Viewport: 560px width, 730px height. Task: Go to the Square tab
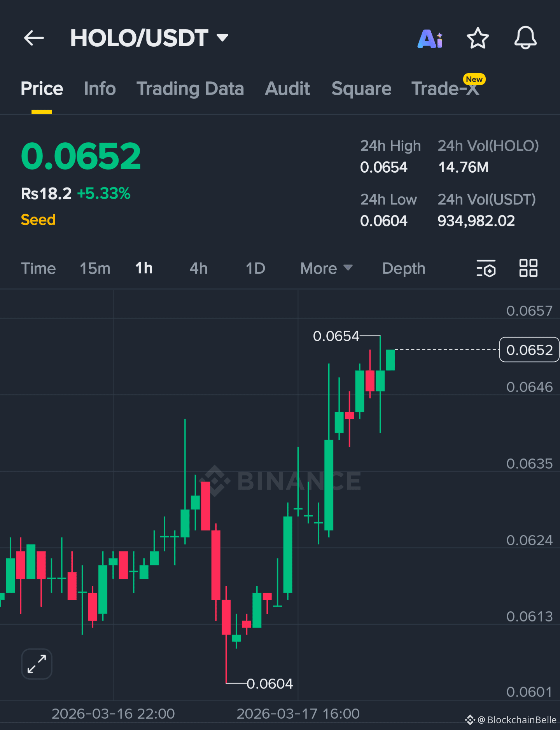(x=361, y=89)
